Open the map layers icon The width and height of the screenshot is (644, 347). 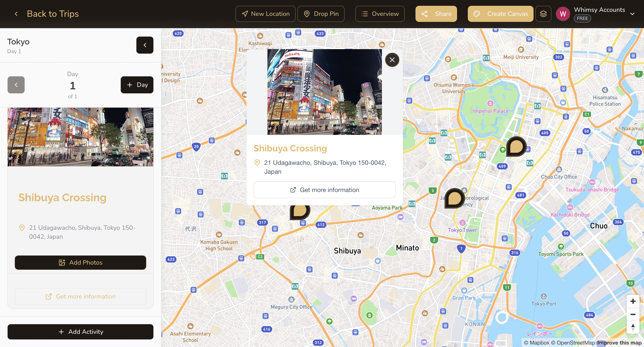[543, 14]
